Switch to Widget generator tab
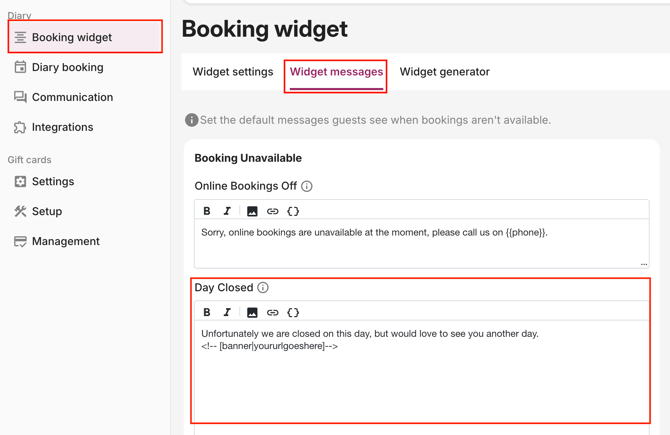The width and height of the screenshot is (670, 435). (x=444, y=72)
